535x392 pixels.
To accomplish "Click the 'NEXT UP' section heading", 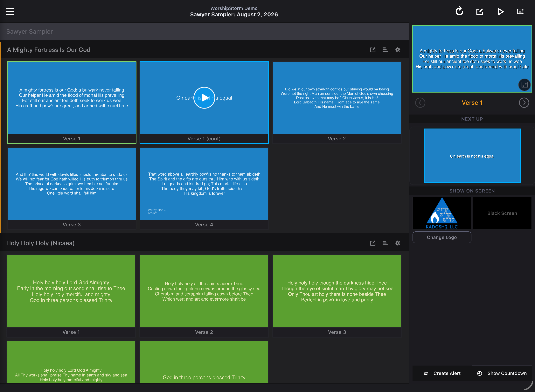I will (472, 119).
